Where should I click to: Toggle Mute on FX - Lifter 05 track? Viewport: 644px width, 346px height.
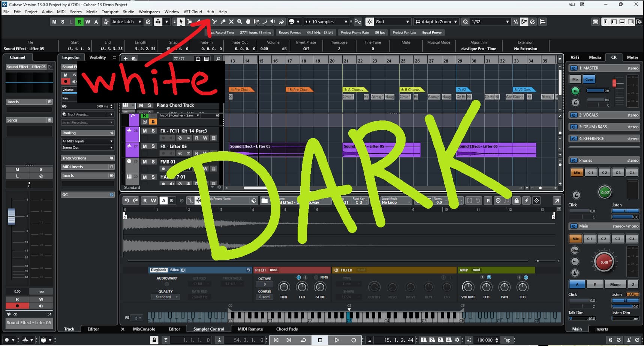click(145, 146)
